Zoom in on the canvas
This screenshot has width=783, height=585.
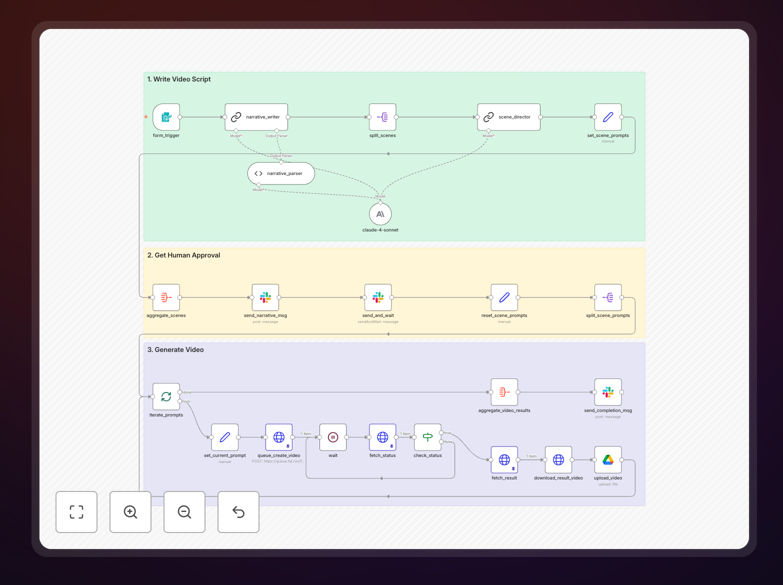(130, 512)
